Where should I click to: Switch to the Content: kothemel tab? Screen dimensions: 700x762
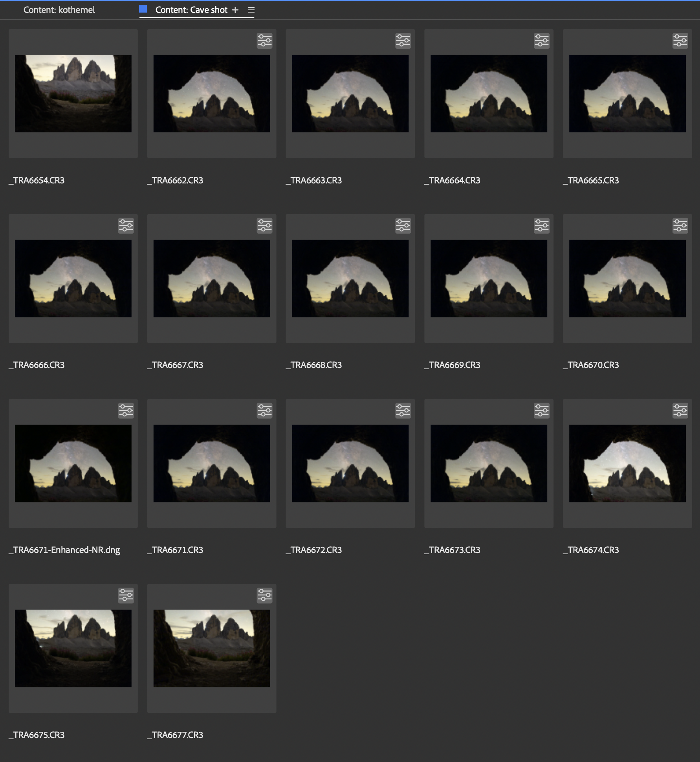[59, 10]
